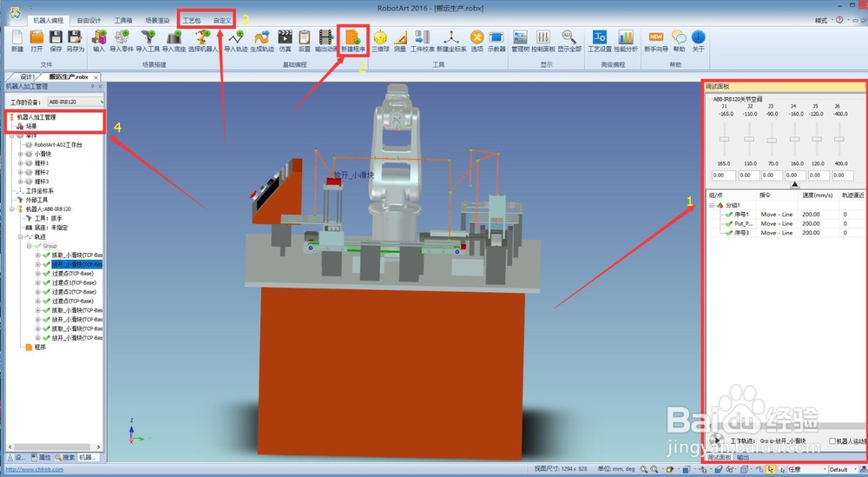Click the 测量 measure icon
The height and width of the screenshot is (477, 868).
[x=400, y=41]
